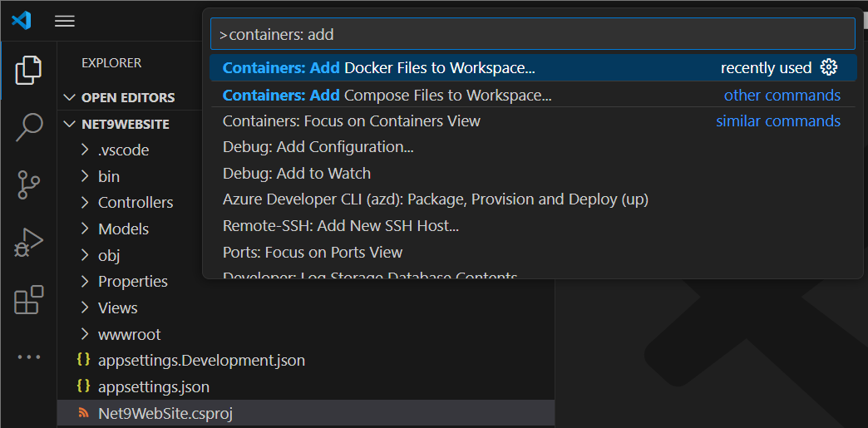Select Containers: Add Compose Files to Workspace
Screen dimensions: 868x428
coord(387,95)
